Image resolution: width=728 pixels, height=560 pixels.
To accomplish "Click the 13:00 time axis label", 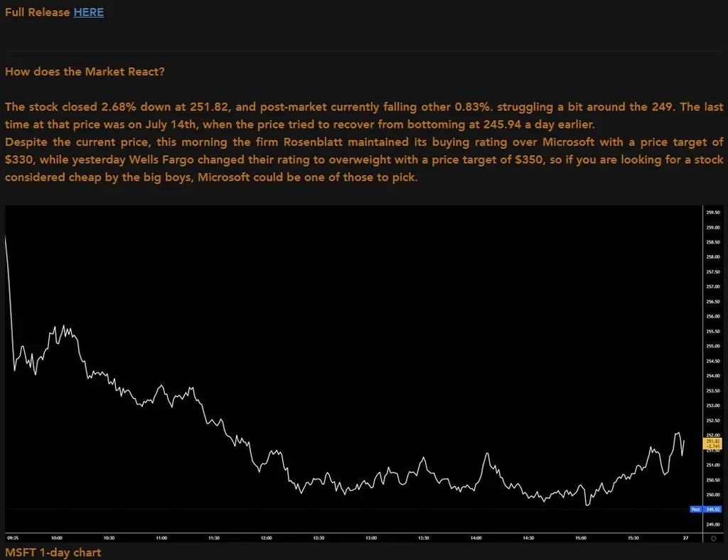I will pos(371,538).
